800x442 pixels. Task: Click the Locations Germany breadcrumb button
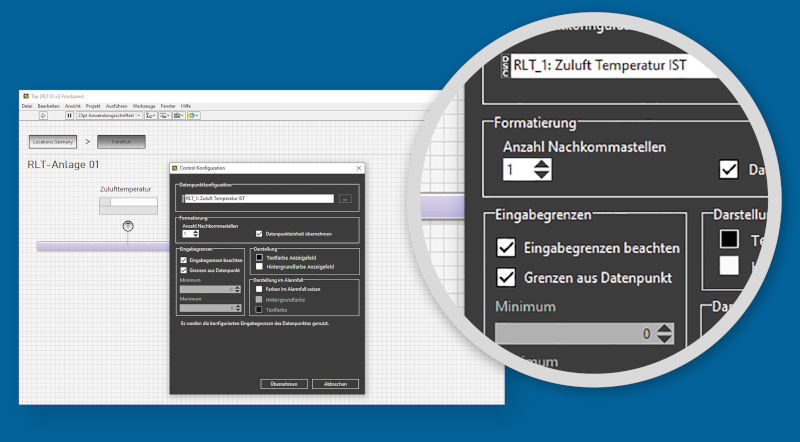click(53, 142)
